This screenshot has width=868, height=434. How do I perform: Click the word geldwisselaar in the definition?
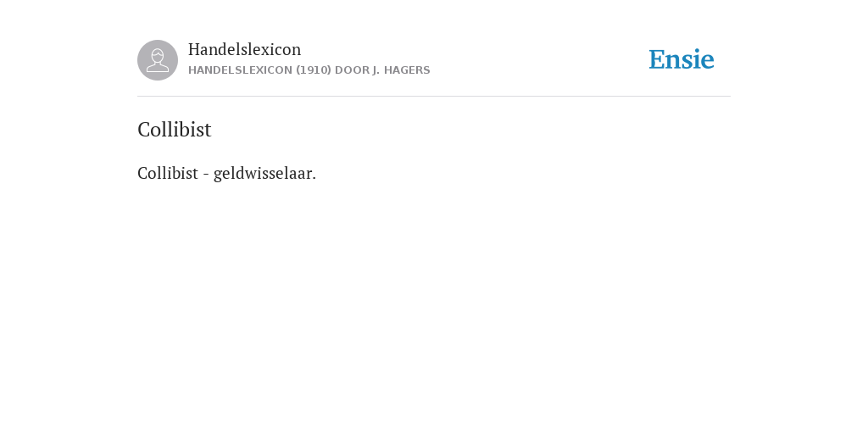point(263,174)
